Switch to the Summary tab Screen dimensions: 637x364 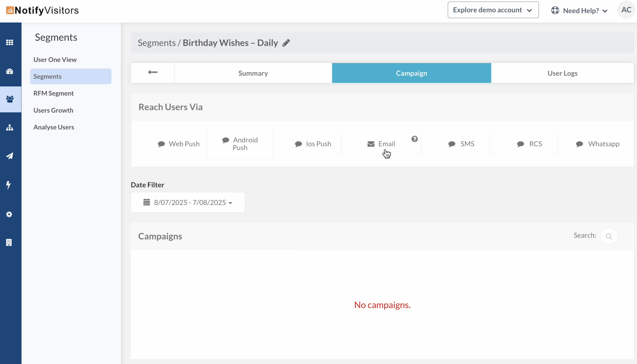point(253,73)
